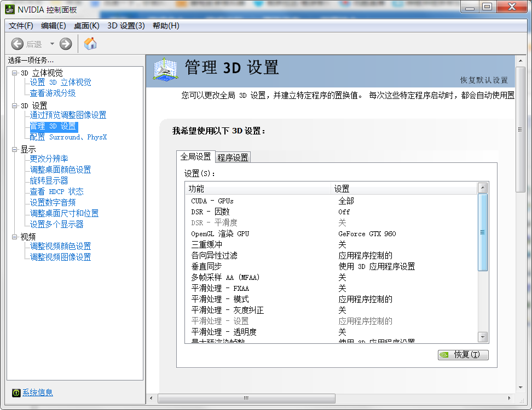Collapse the 3D 立体视觉 tree node
Screen dimensions: 532x410
pyautogui.click(x=15, y=73)
